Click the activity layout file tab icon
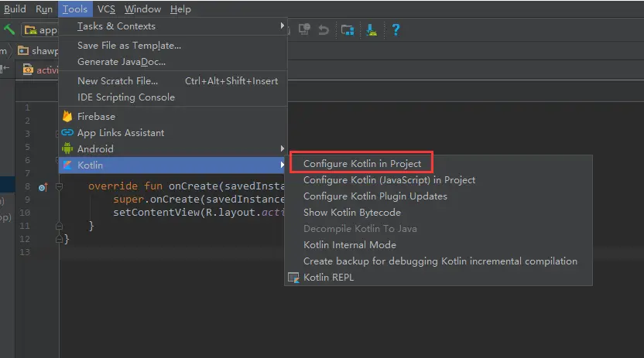The height and width of the screenshot is (358, 644). (28, 70)
